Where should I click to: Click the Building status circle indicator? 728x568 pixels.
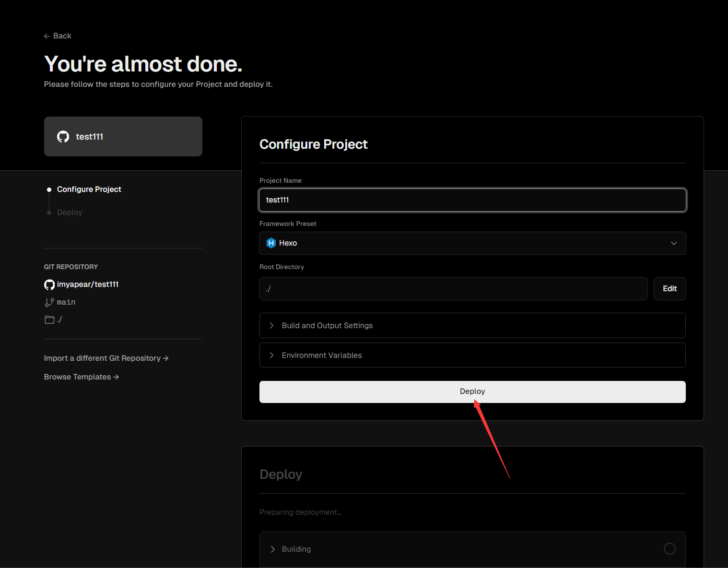point(669,549)
